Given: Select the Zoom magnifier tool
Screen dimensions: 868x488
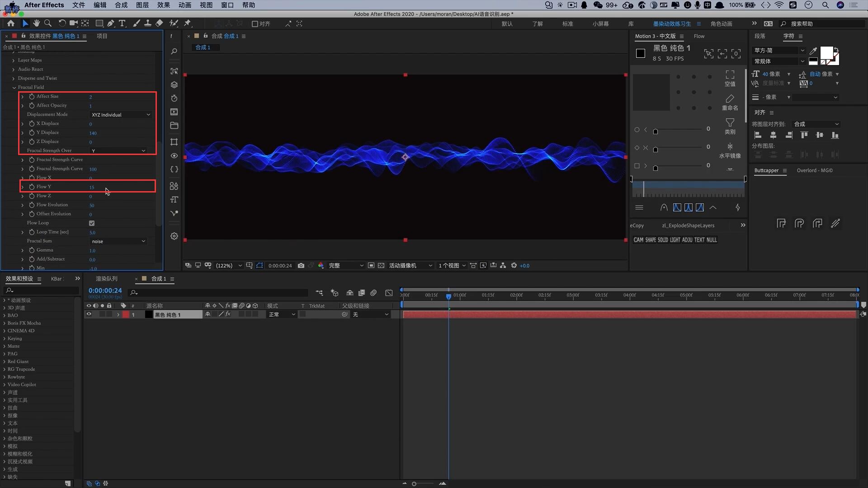Looking at the screenshot, I should click(47, 23).
